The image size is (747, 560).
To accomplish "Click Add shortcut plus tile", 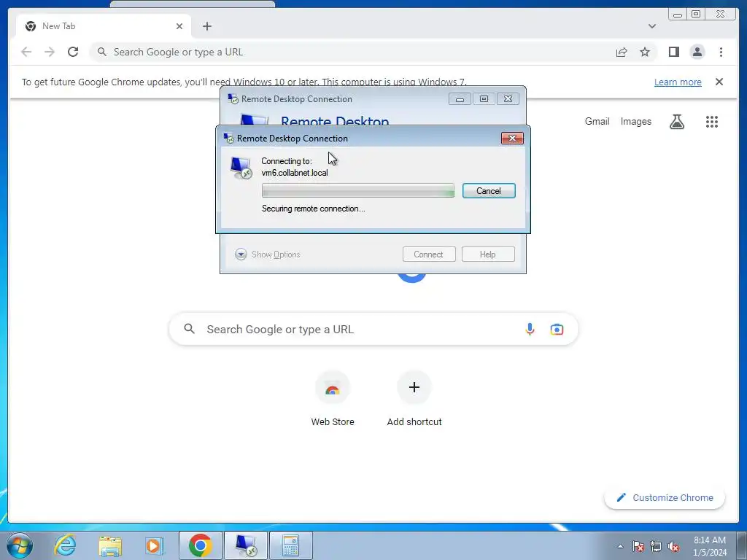I will [414, 400].
